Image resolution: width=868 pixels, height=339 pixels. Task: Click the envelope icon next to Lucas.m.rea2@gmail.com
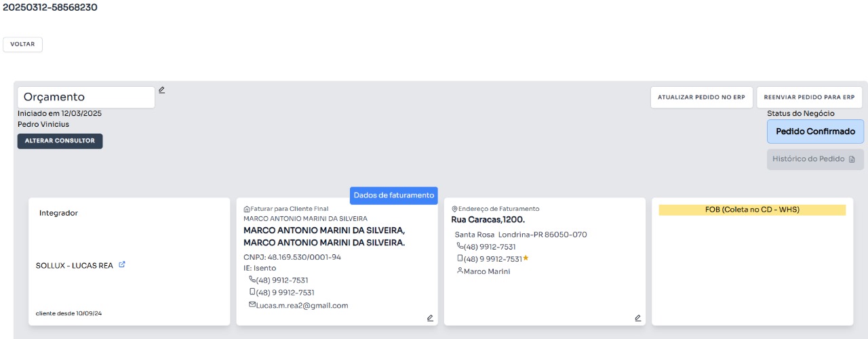click(252, 305)
